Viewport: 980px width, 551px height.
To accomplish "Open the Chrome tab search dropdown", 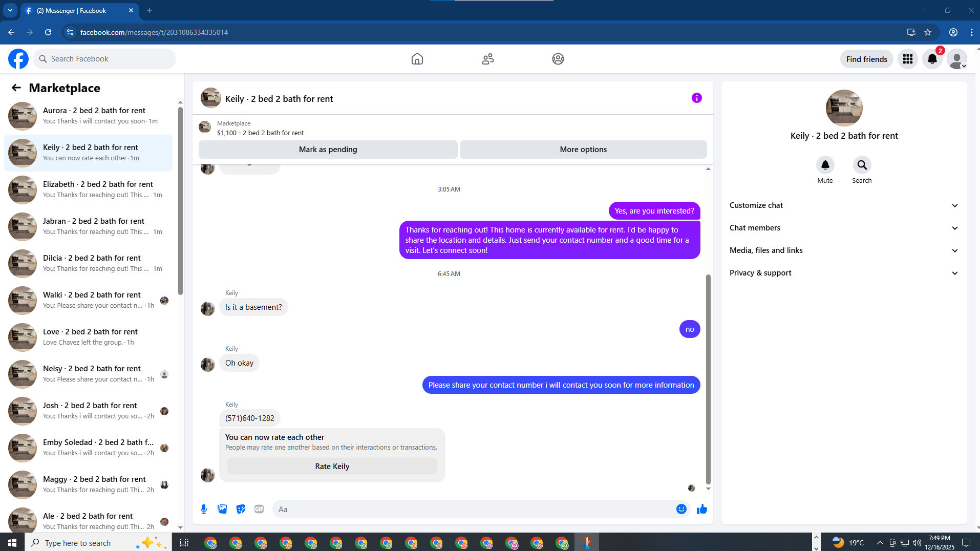I will (10, 10).
